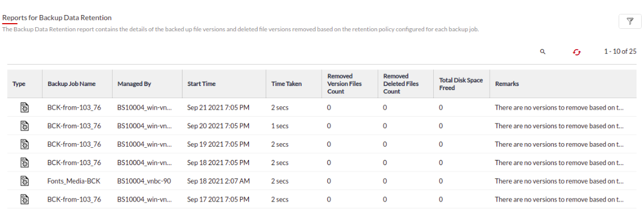Sort by Time Taken column header
The height and width of the screenshot is (209, 644).
[x=286, y=84]
